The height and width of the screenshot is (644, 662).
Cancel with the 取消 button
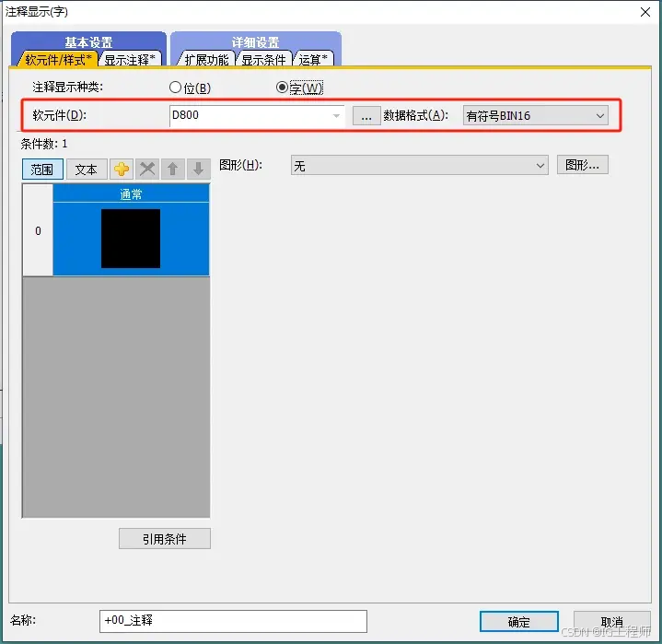[611, 622]
